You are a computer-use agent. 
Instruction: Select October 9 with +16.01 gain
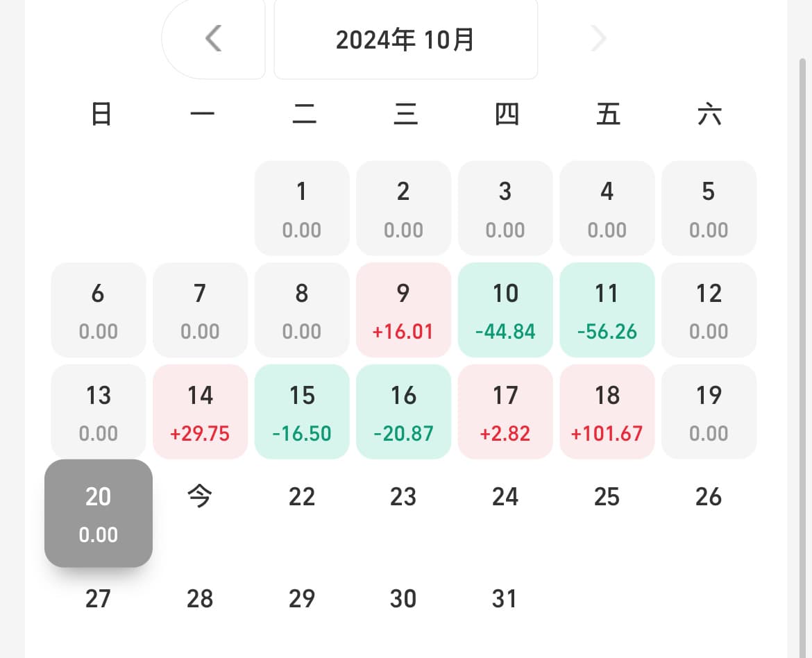coord(403,310)
